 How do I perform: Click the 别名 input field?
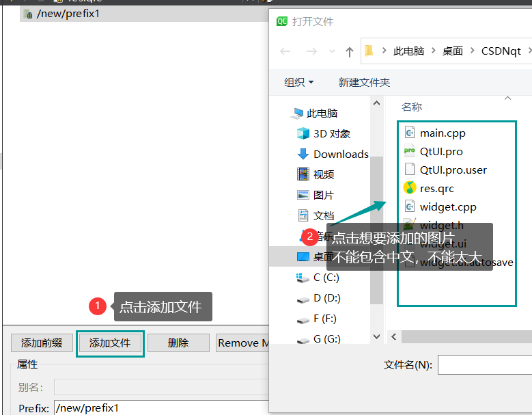click(x=161, y=387)
